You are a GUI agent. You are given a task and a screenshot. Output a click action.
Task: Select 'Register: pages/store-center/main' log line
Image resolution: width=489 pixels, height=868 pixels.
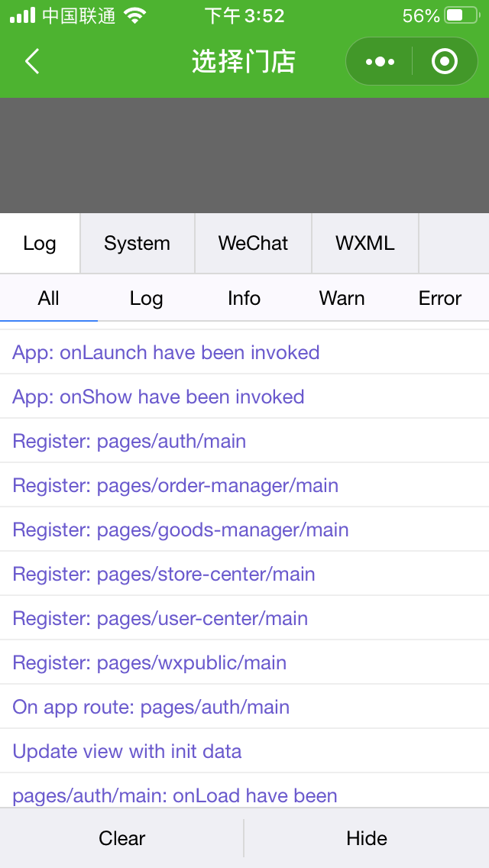pyautogui.click(x=244, y=574)
